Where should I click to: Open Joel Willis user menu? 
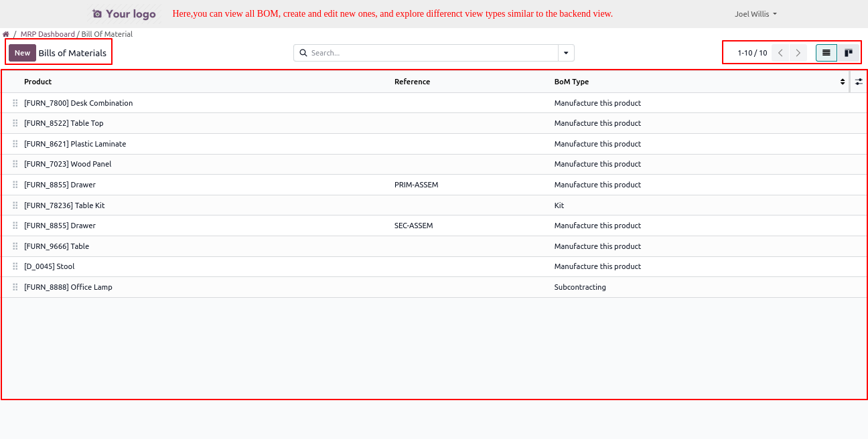point(755,13)
